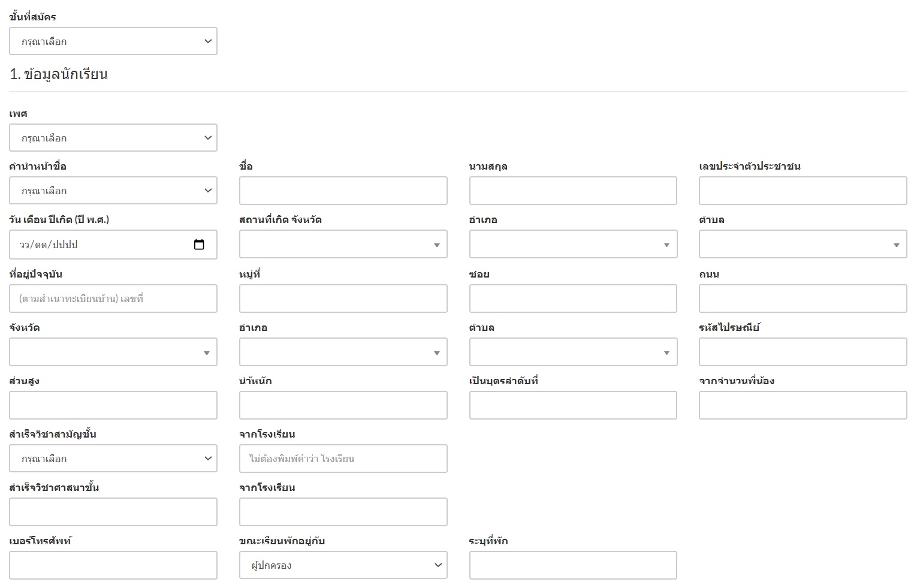Screen dimensions: 914x588
Task: Click the น้ำหนัก input field
Action: point(343,405)
